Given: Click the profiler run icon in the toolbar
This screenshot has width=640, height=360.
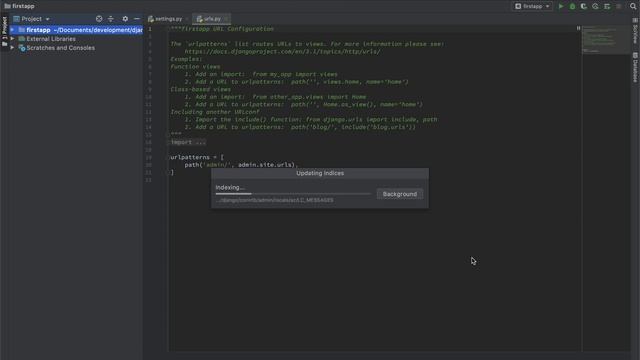Looking at the screenshot, I should [x=596, y=7].
